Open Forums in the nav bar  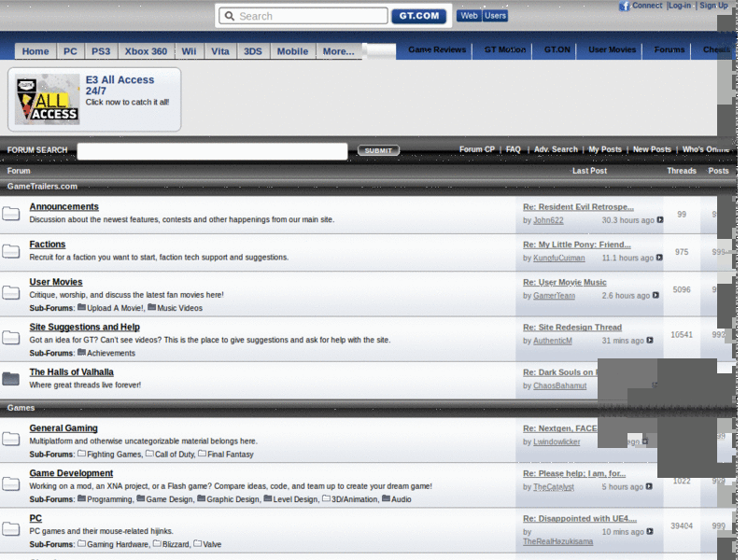(x=669, y=49)
